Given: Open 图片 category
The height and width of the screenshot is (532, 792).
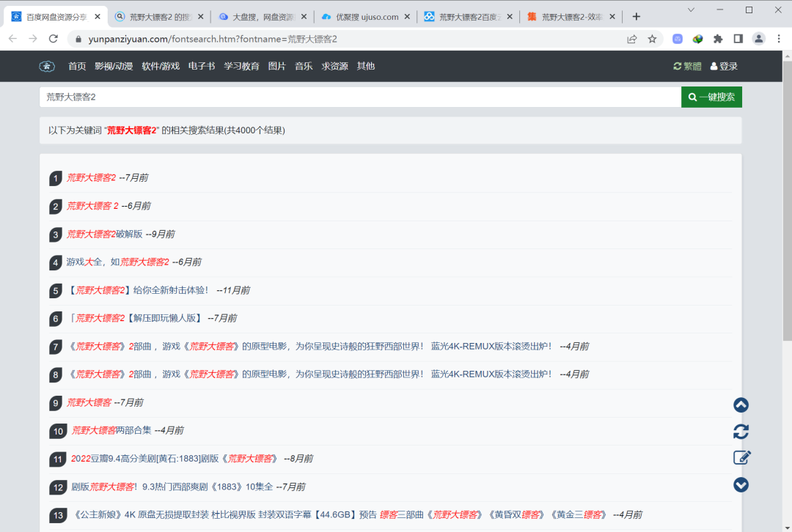Looking at the screenshot, I should coord(276,66).
